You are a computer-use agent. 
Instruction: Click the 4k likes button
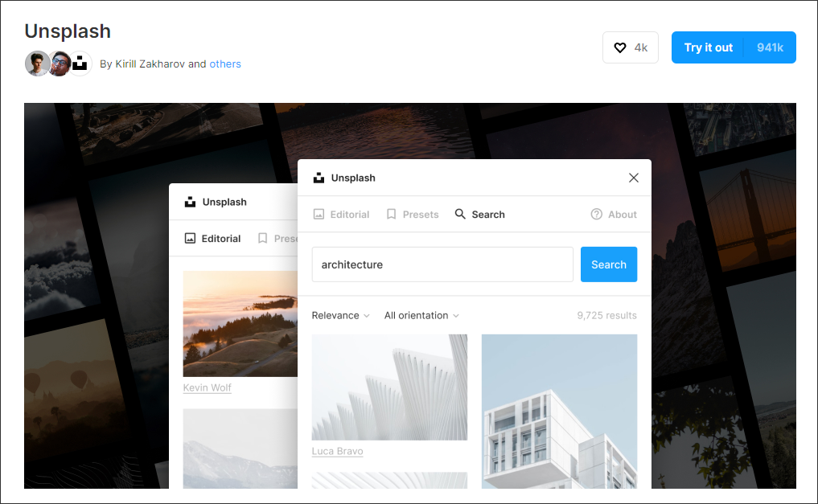[x=631, y=47]
